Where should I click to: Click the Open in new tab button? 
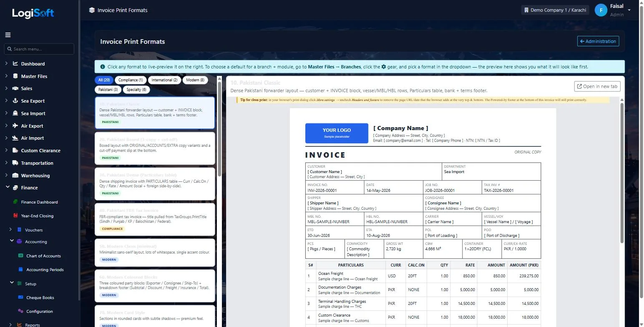597,86
